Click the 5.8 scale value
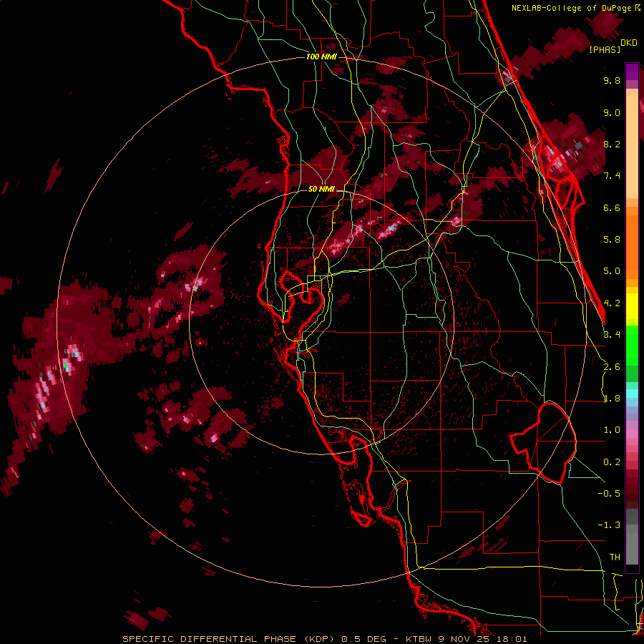Viewport: 644px width, 644px height. pyautogui.click(x=612, y=240)
